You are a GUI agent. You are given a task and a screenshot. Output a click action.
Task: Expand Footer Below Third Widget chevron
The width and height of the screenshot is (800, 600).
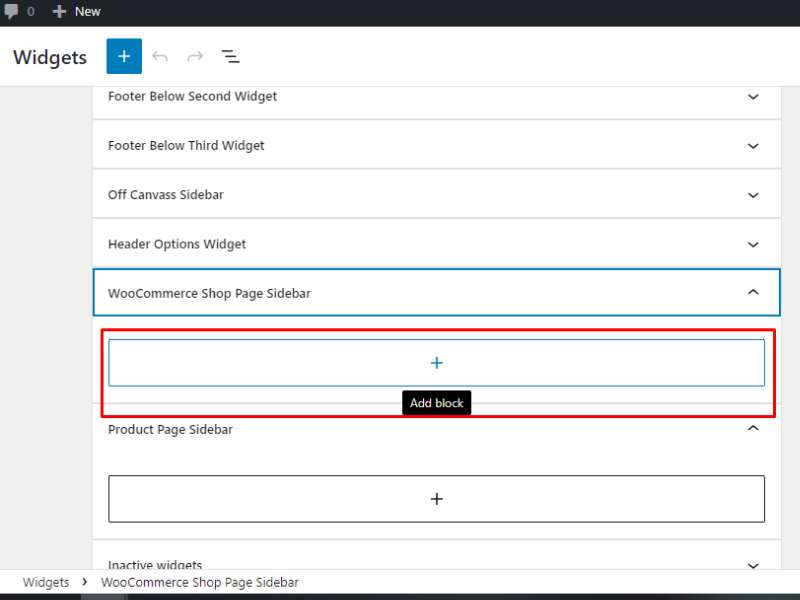tap(753, 146)
